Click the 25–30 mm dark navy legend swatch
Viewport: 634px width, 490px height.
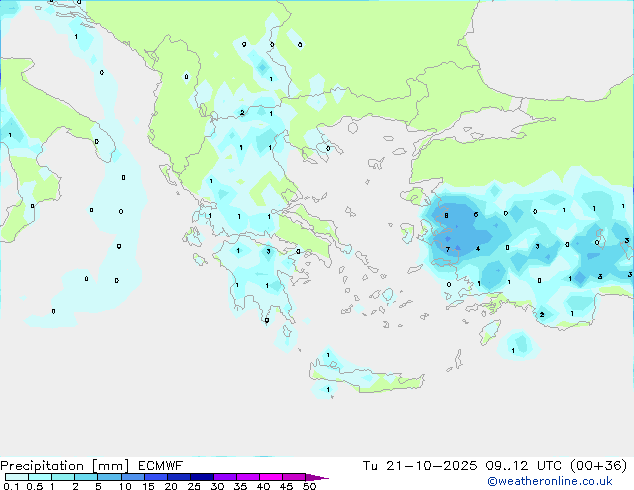pos(202,477)
